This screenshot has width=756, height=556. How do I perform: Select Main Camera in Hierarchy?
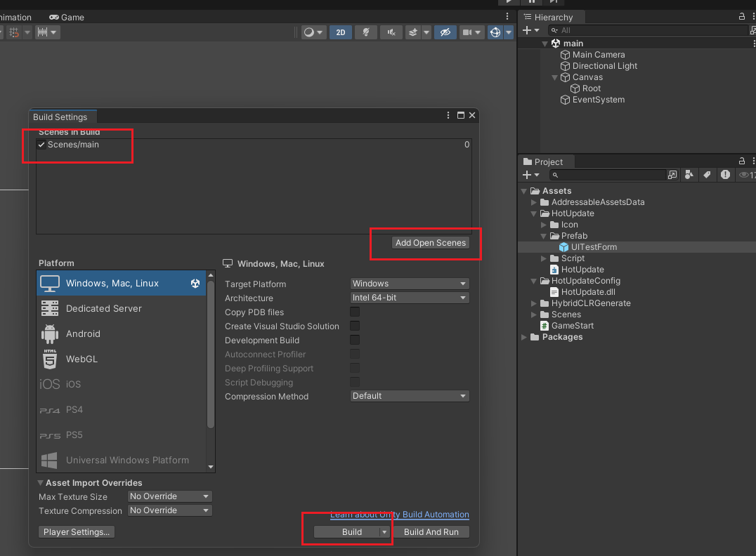599,55
